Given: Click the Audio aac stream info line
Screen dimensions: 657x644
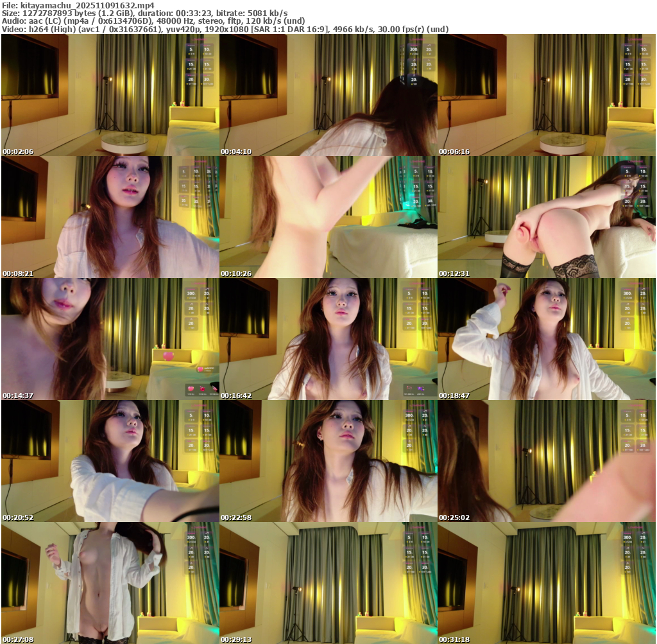Looking at the screenshot, I should tap(153, 21).
